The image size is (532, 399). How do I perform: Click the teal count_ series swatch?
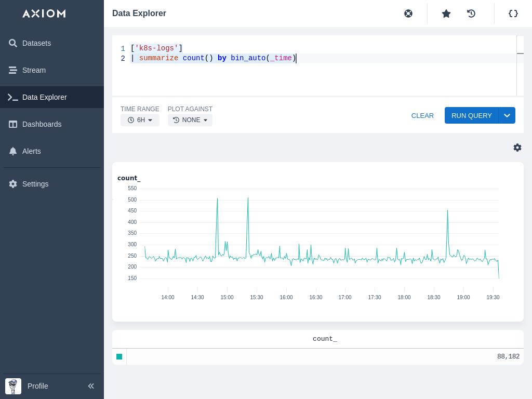point(119,356)
